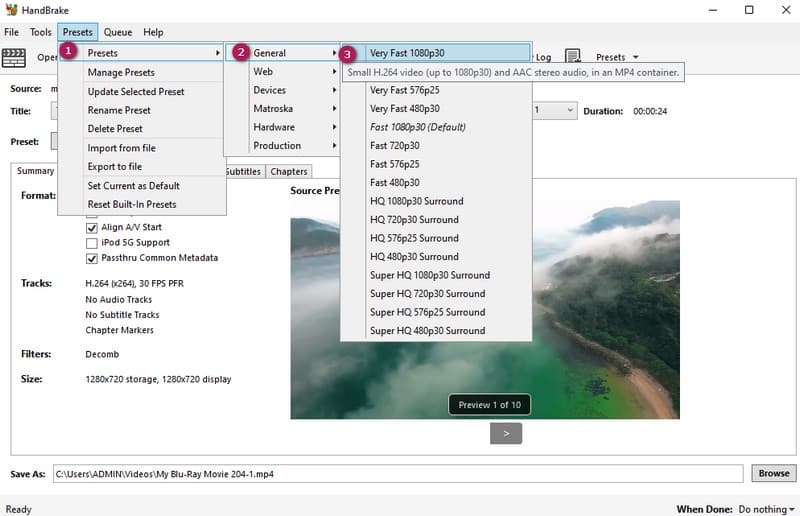Click the next preview arrow button
Image resolution: width=800 pixels, height=516 pixels.
point(506,434)
